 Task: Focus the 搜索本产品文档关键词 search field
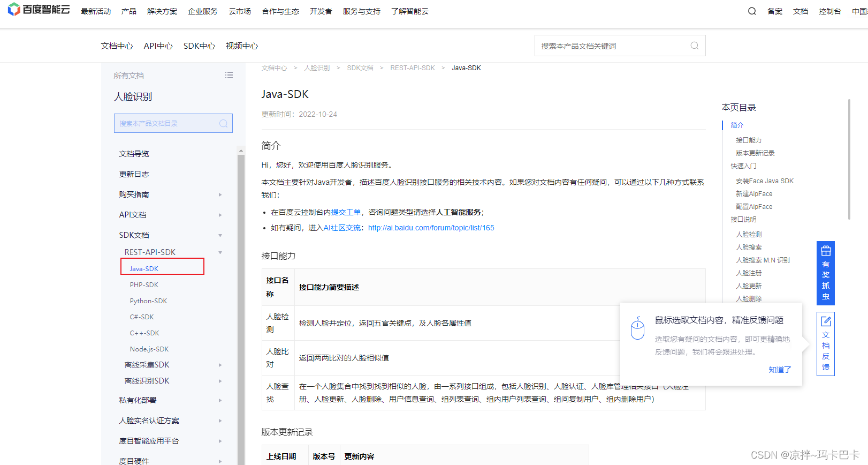pos(620,46)
